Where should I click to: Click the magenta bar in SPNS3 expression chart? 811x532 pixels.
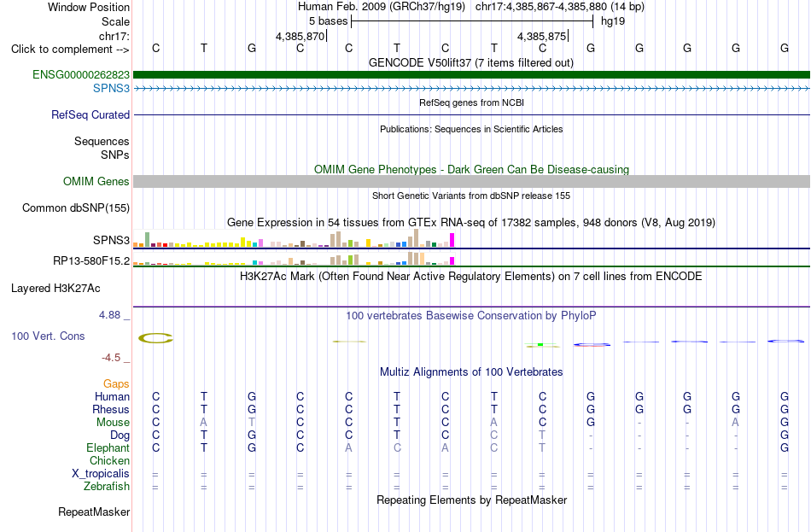click(x=452, y=240)
